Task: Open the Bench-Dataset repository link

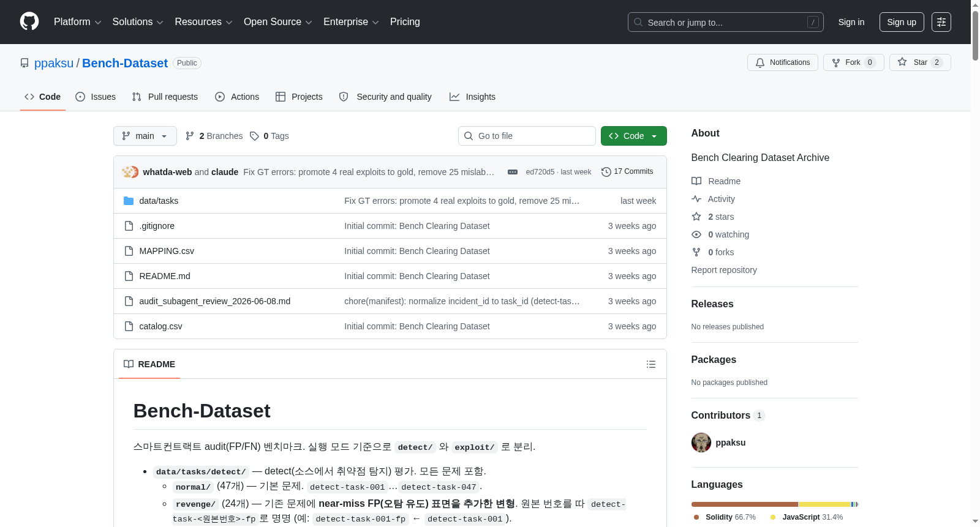Action: 125,63
